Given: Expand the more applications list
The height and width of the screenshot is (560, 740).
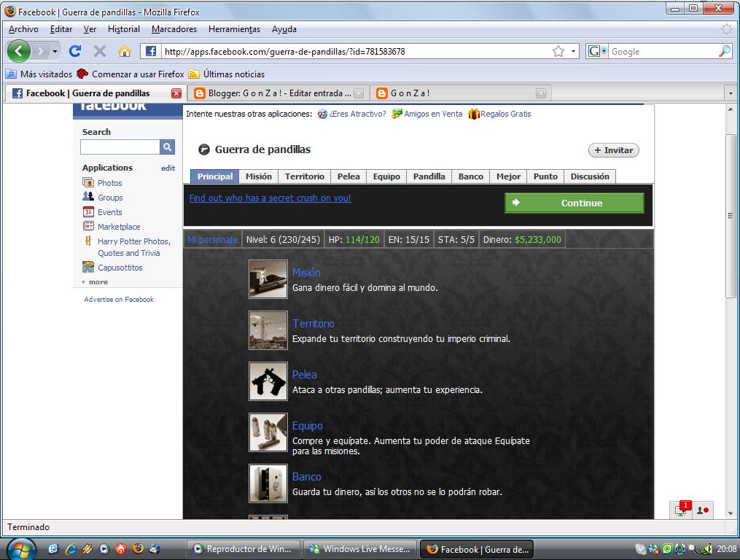Looking at the screenshot, I should [95, 282].
